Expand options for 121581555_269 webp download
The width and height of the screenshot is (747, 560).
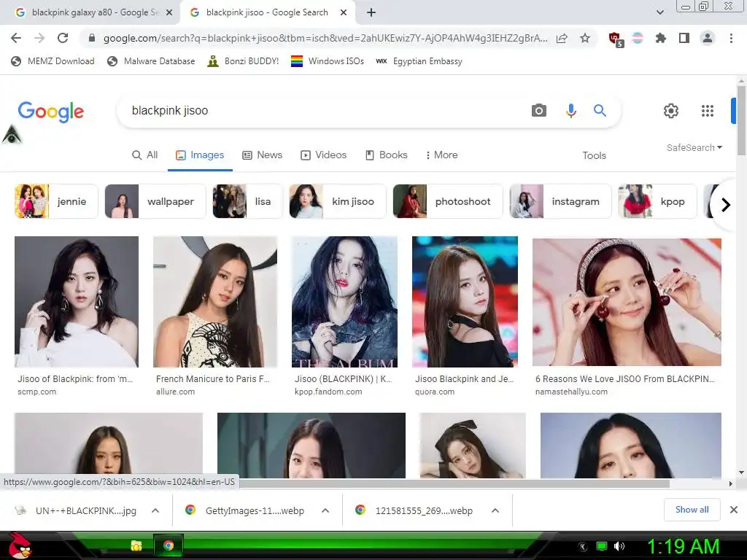tap(495, 510)
